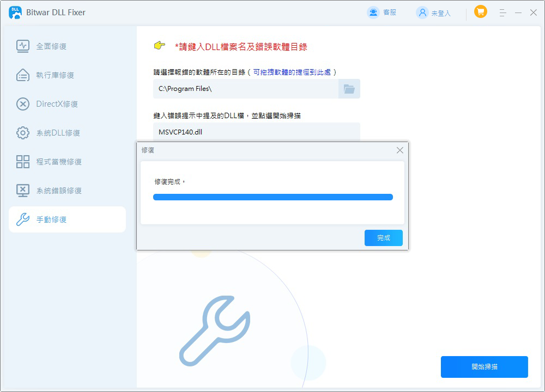This screenshot has height=392, width=545.
Task: Click the 程式當機修復 grid icon
Action: point(23,162)
